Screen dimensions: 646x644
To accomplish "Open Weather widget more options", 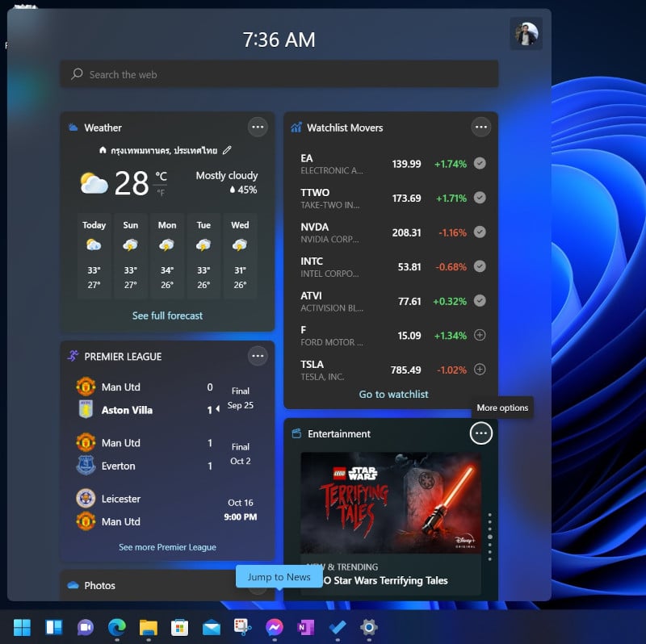I will 258,127.
